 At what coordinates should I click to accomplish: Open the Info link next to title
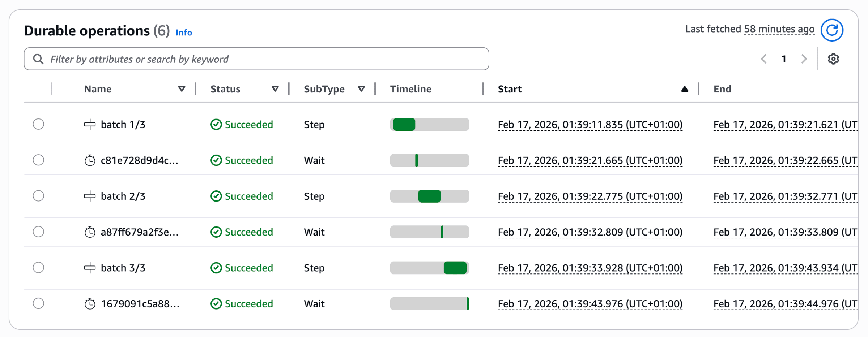(x=184, y=33)
